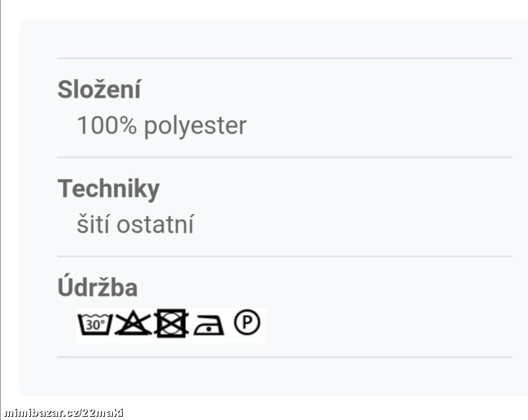Click the word šití under Techniky

pos(93,224)
